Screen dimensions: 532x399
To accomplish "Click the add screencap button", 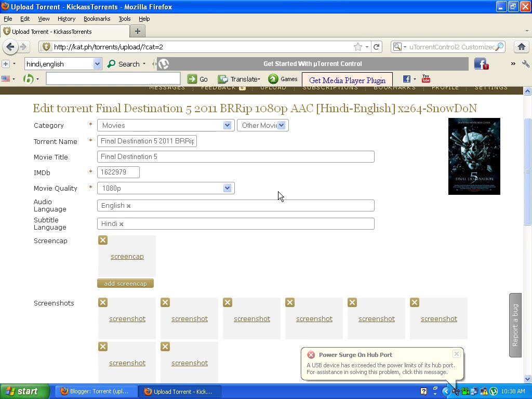I will click(x=125, y=283).
